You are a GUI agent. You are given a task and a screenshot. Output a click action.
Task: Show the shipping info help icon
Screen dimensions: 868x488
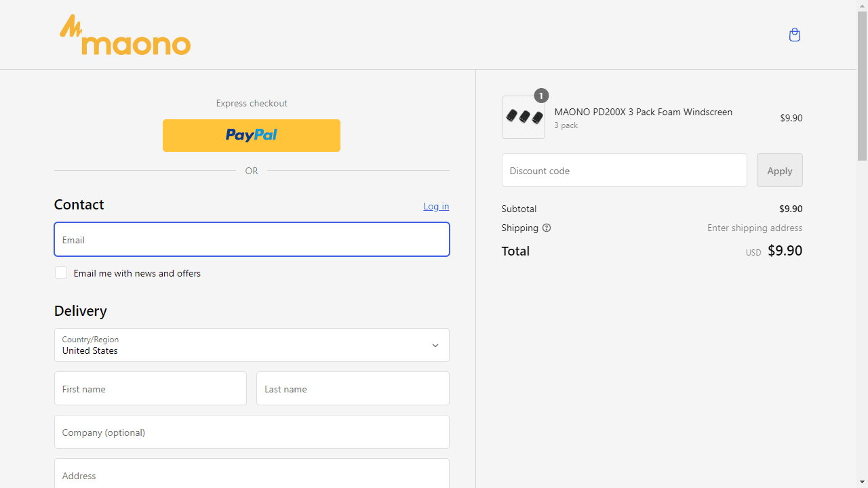(547, 228)
